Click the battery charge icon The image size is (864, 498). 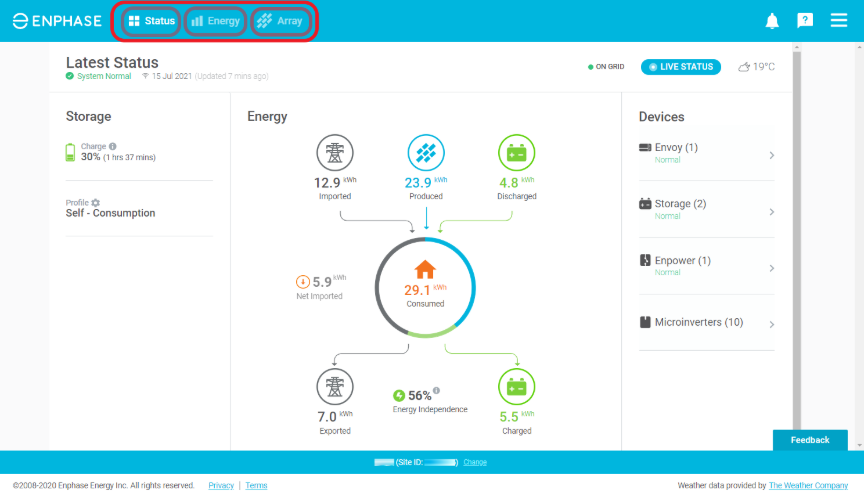(x=70, y=152)
